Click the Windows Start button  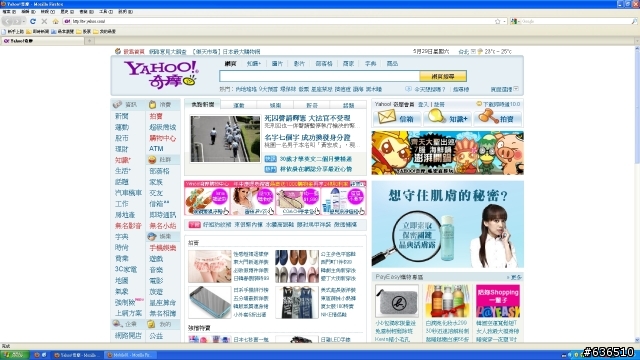coord(15,355)
